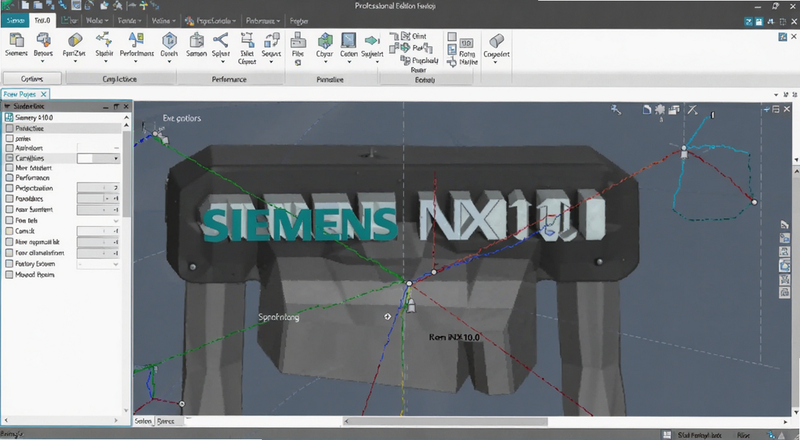Collapse the side panel header triangle
Image resolution: width=800 pixels, height=440 pixels.
[7, 106]
